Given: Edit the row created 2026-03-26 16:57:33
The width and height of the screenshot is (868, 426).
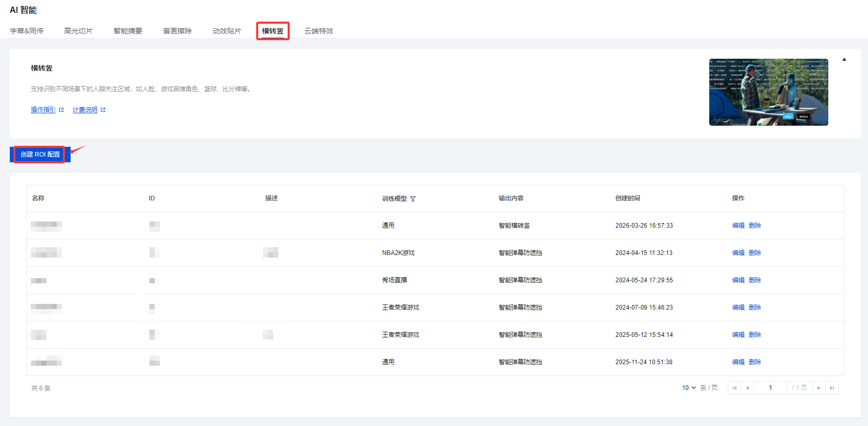Looking at the screenshot, I should click(738, 226).
